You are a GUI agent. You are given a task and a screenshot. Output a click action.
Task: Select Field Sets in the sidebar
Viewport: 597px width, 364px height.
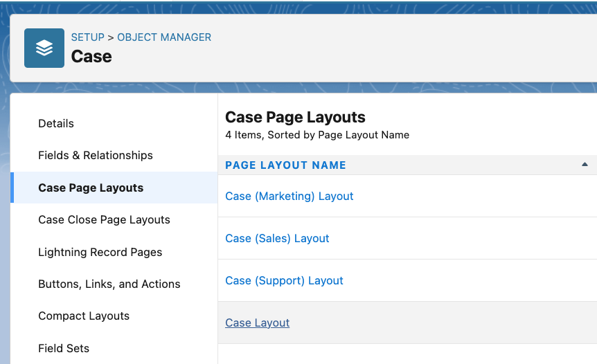click(x=64, y=348)
